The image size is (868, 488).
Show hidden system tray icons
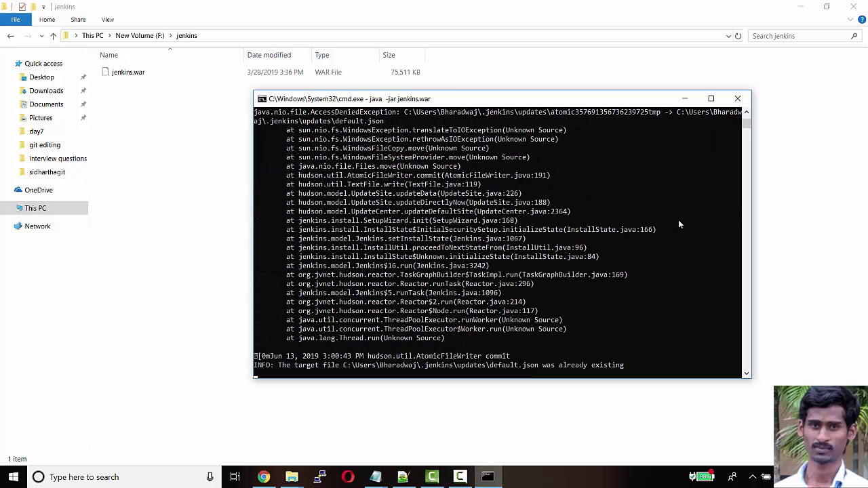click(752, 476)
